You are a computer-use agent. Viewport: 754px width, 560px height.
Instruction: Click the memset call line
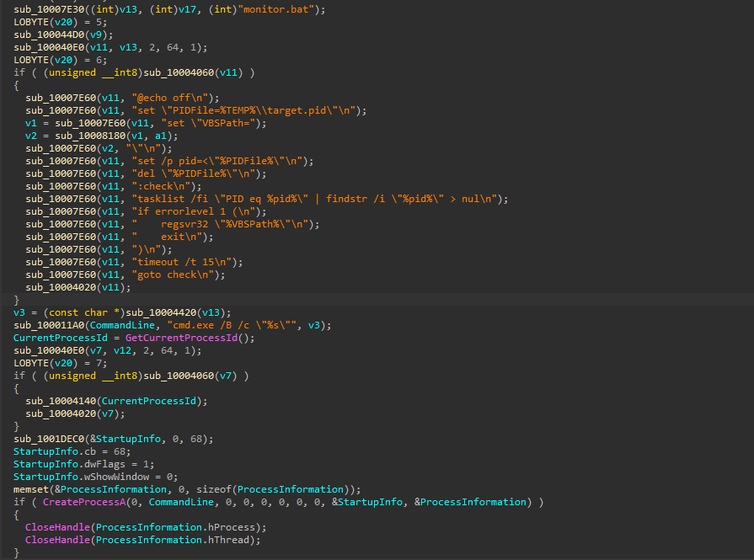click(x=187, y=489)
